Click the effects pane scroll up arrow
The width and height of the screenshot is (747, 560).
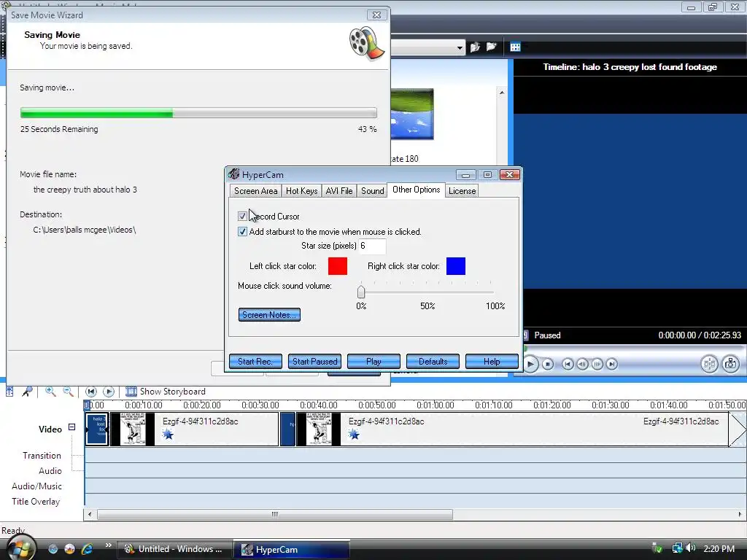click(x=502, y=93)
